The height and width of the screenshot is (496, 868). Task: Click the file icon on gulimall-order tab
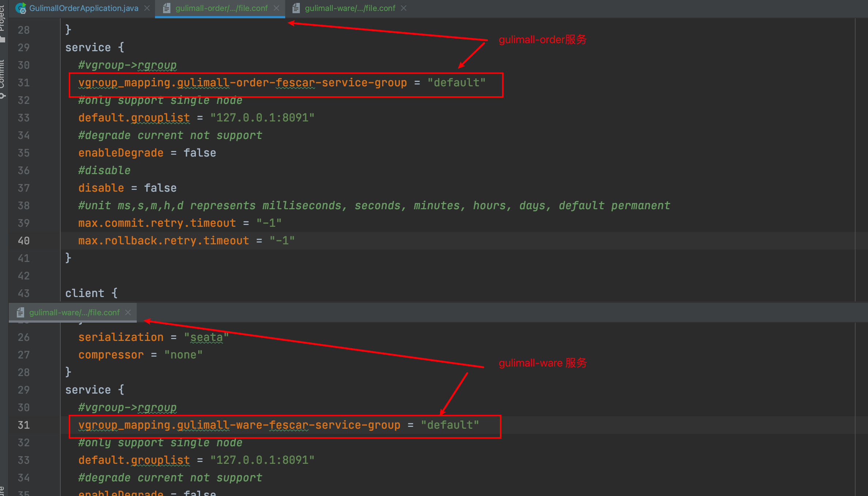[x=166, y=8]
